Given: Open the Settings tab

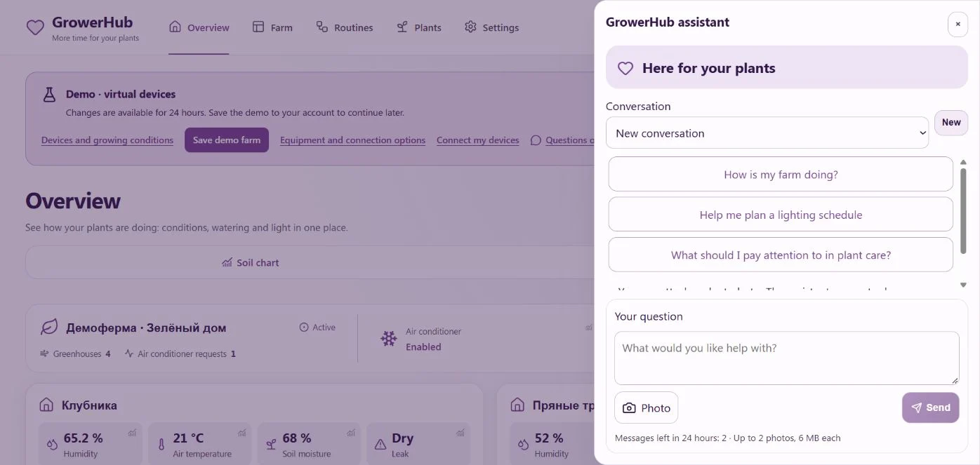Looking at the screenshot, I should point(491,27).
